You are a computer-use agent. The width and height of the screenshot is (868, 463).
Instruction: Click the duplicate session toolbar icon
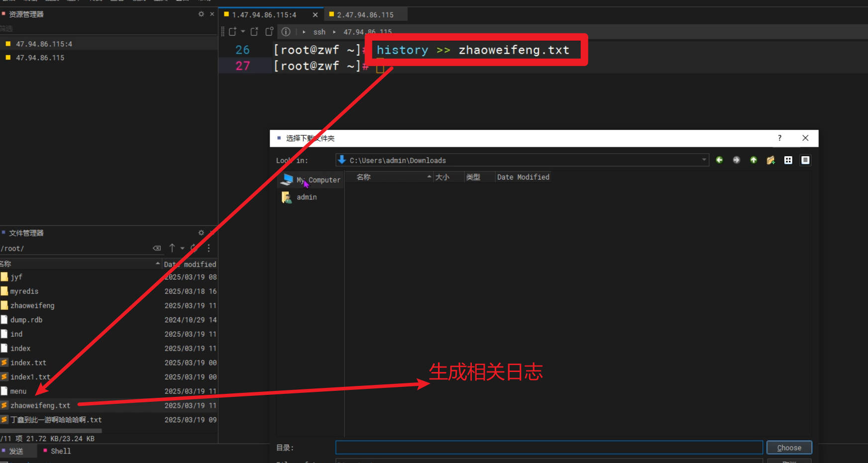click(269, 32)
